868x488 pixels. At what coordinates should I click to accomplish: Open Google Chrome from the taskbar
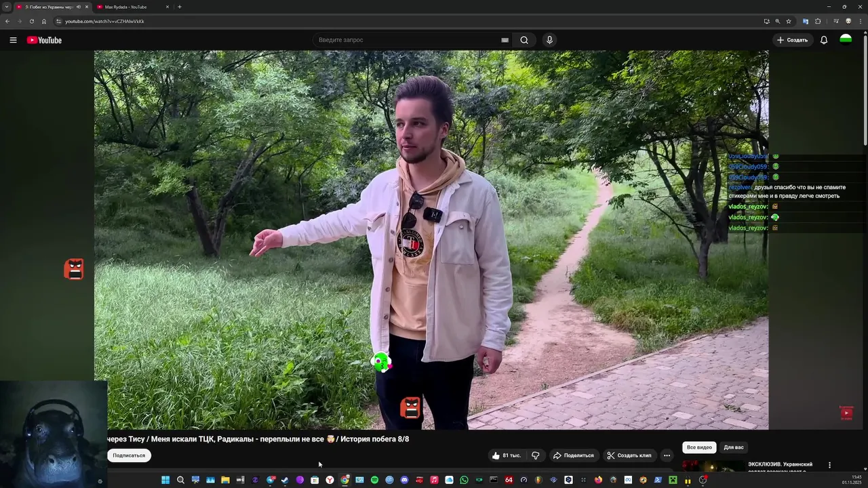[344, 480]
